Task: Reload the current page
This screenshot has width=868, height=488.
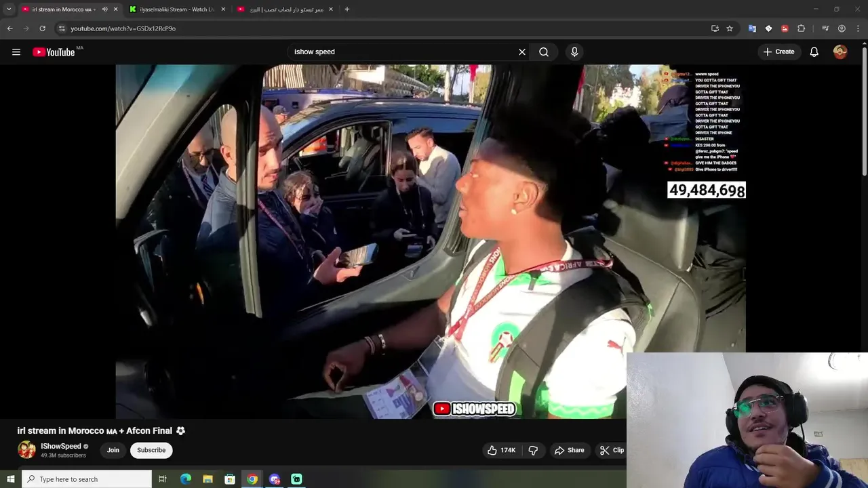Action: (42, 28)
